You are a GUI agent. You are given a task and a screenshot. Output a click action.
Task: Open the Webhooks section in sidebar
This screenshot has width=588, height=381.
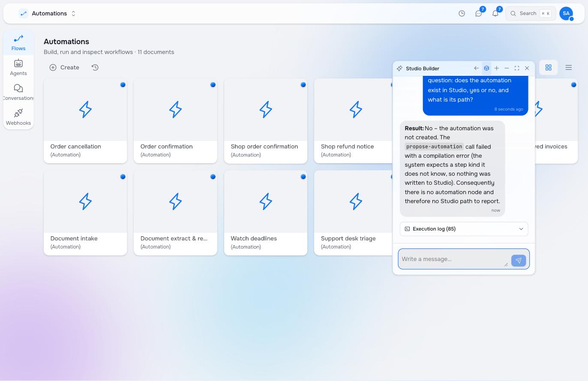click(x=18, y=117)
